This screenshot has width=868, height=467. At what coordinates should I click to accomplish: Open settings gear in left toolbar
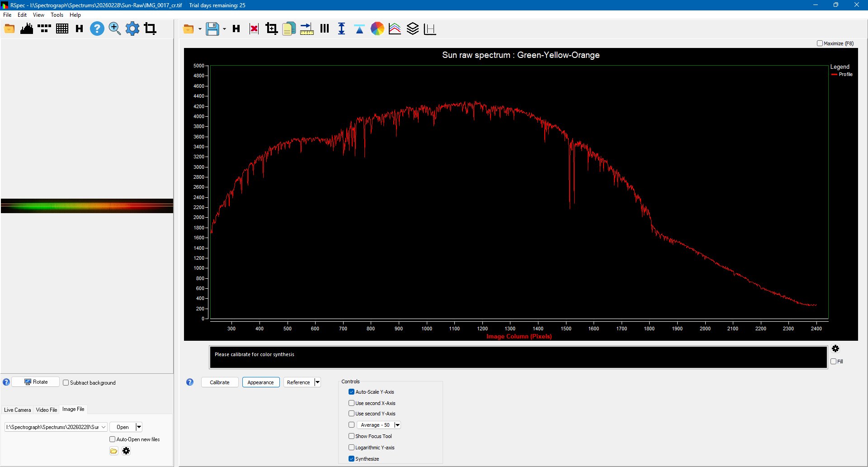[x=132, y=29]
